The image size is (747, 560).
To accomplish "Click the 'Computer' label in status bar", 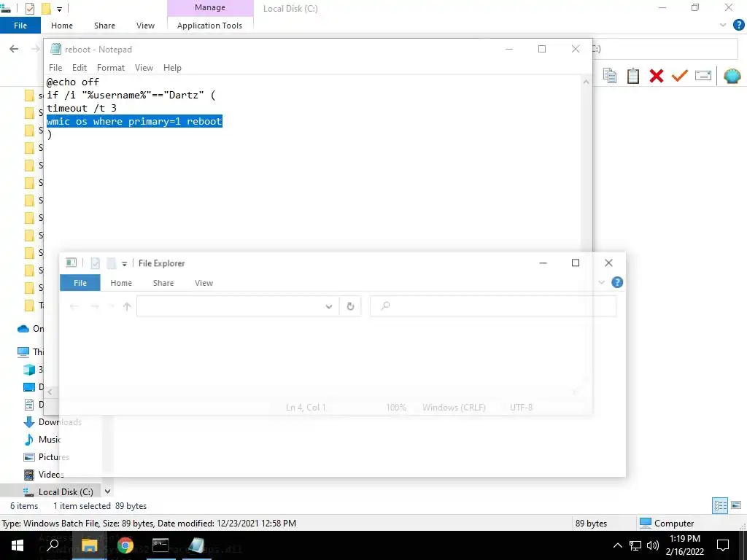I will pos(673,524).
